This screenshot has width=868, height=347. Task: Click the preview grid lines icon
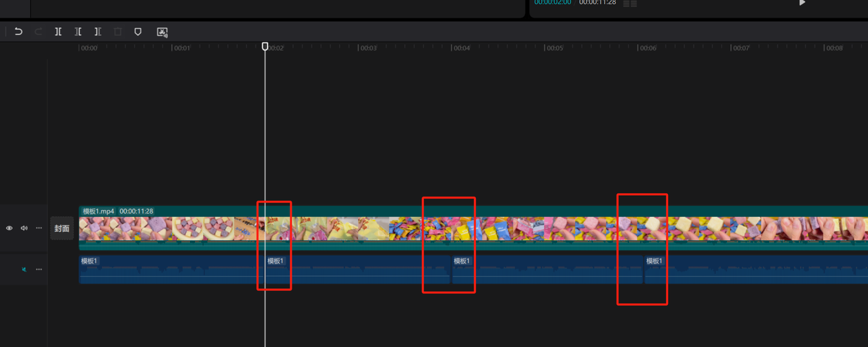[x=630, y=3]
